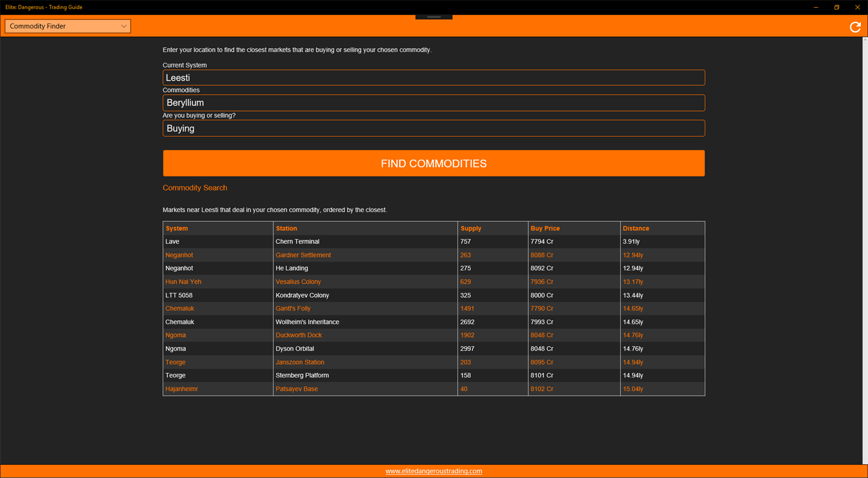
Task: Click the buying or selling field set to Buying
Action: 433,128
